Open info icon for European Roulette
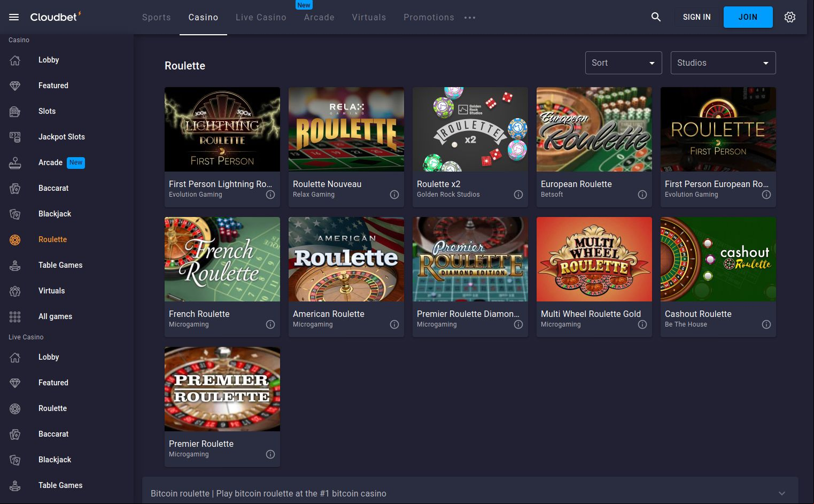 642,195
